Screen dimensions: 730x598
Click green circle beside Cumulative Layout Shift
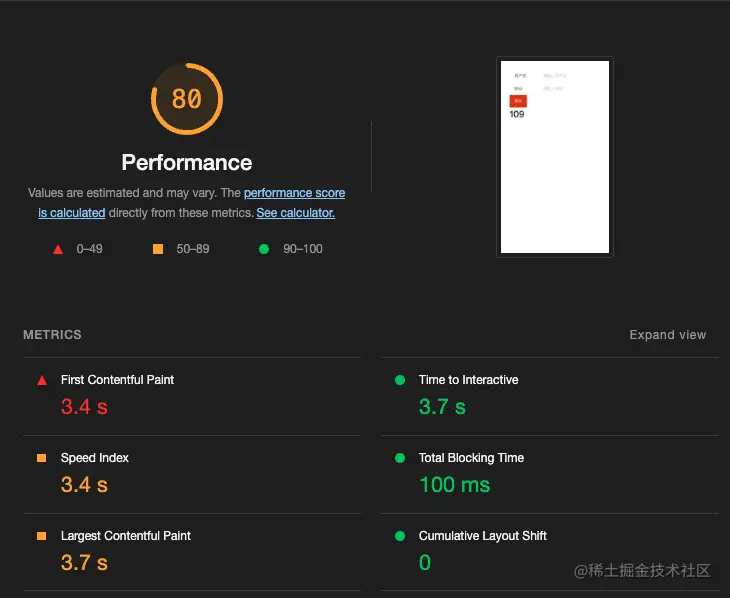click(x=399, y=536)
